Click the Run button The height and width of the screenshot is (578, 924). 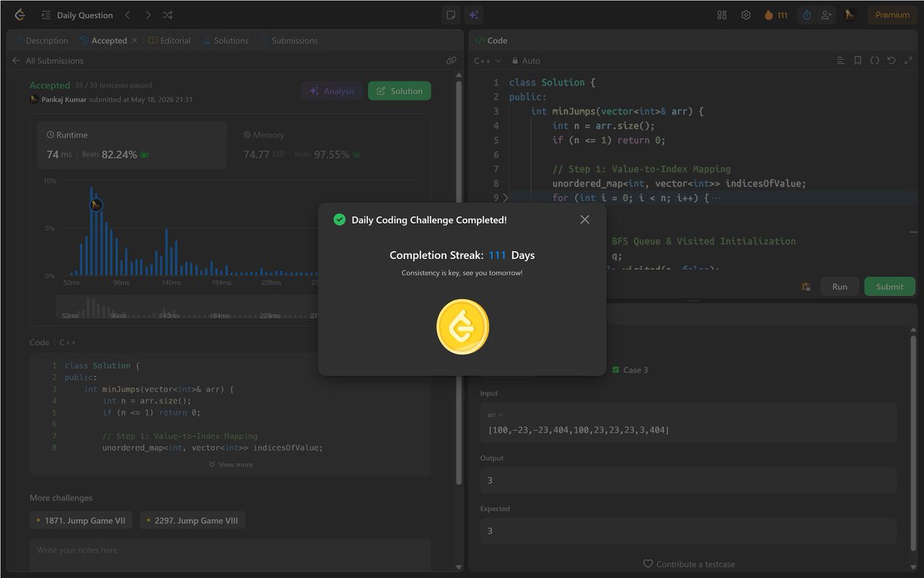[839, 286]
